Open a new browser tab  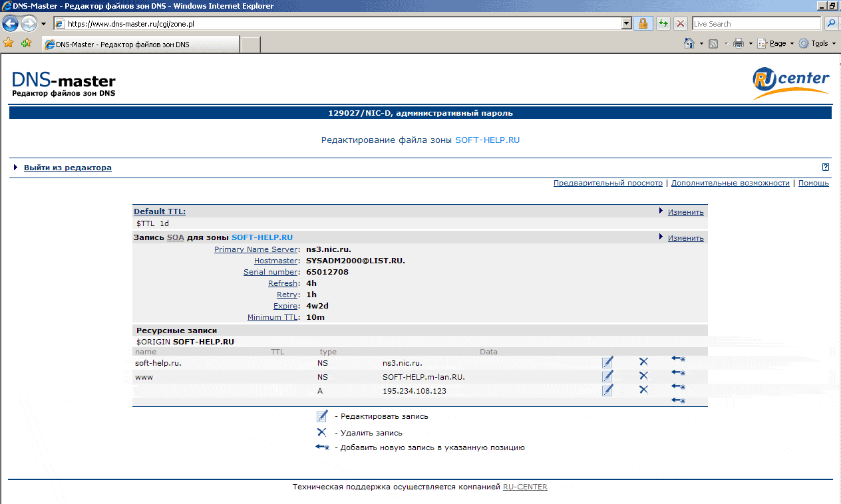[x=250, y=45]
